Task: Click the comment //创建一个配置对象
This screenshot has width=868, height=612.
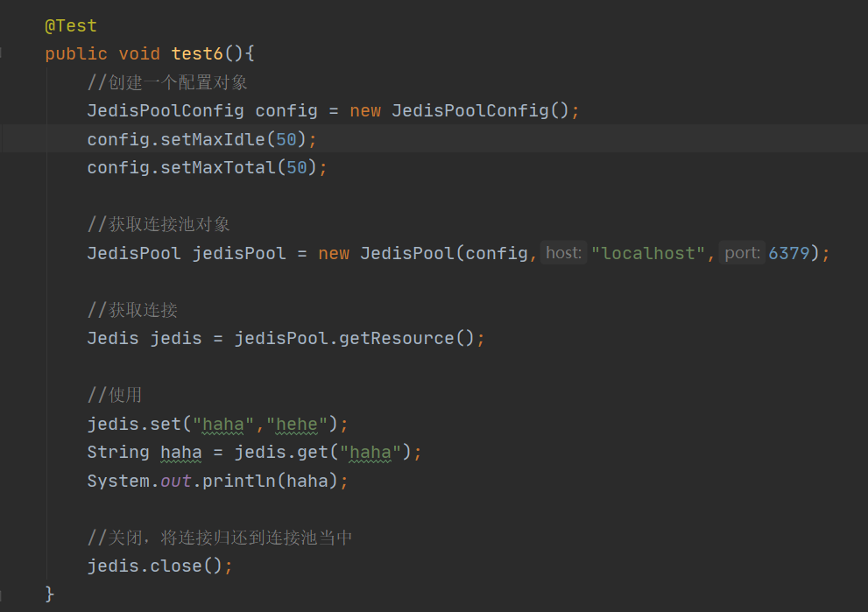Action: click(x=167, y=82)
